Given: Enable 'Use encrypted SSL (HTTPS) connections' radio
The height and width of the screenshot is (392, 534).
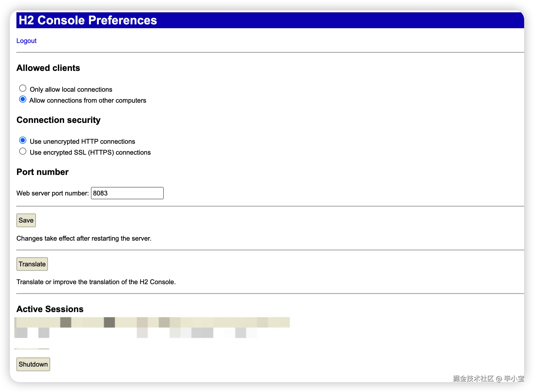Looking at the screenshot, I should tap(23, 151).
